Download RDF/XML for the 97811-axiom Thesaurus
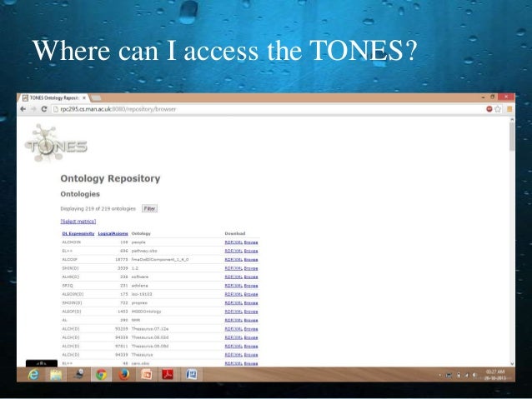The width and height of the screenshot is (532, 399). [233, 347]
